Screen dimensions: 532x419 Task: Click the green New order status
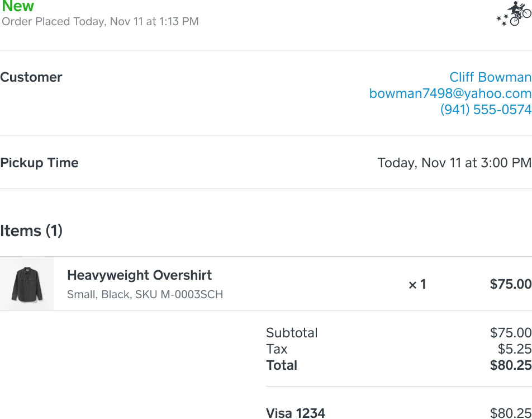(18, 7)
